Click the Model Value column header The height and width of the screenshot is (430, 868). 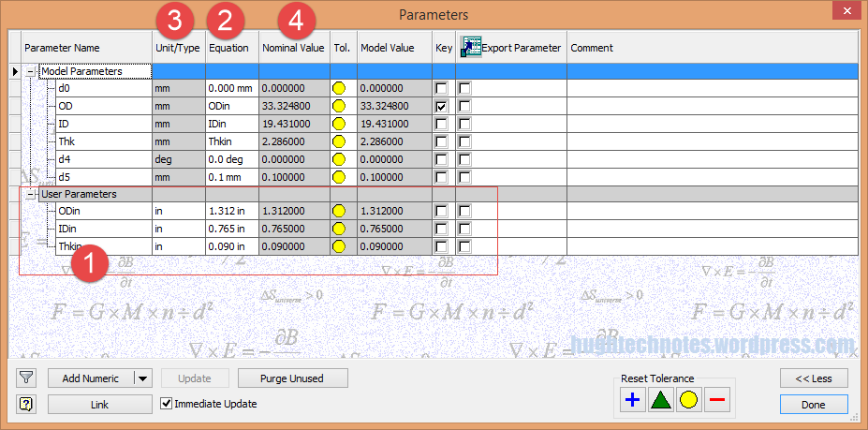tap(387, 48)
